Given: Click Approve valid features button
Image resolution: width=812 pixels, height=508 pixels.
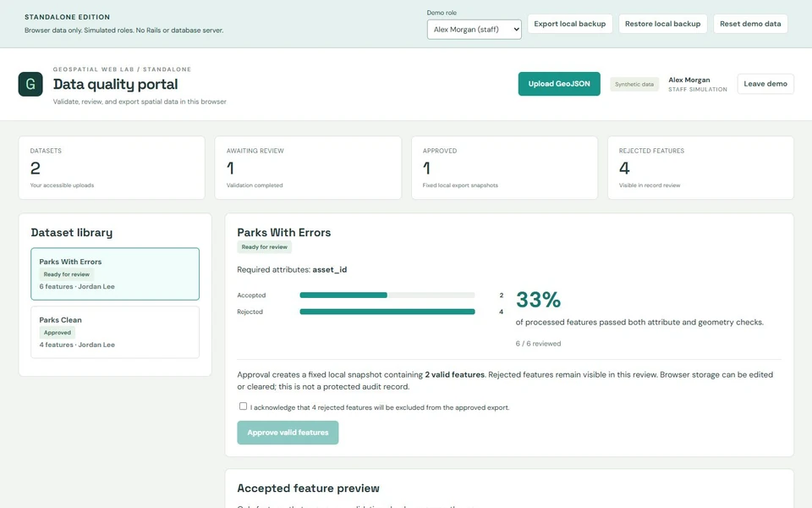Looking at the screenshot, I should [288, 433].
